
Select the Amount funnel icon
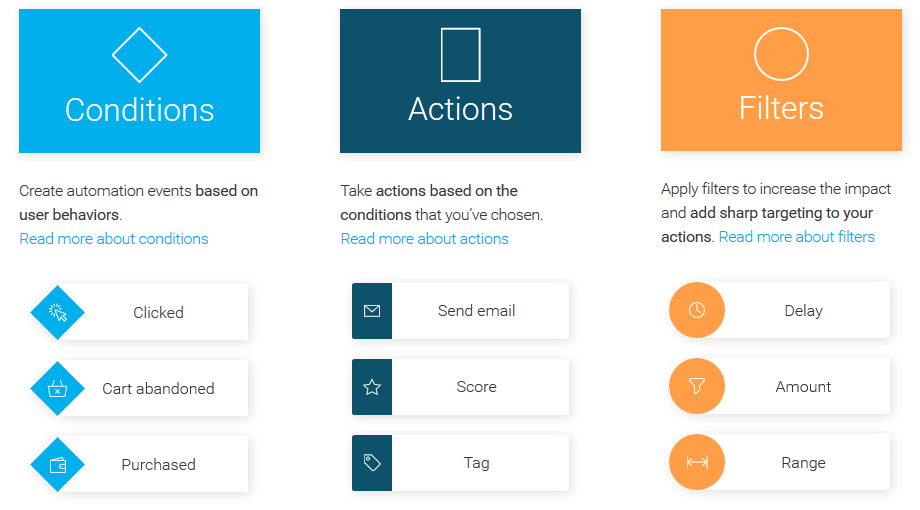click(697, 386)
